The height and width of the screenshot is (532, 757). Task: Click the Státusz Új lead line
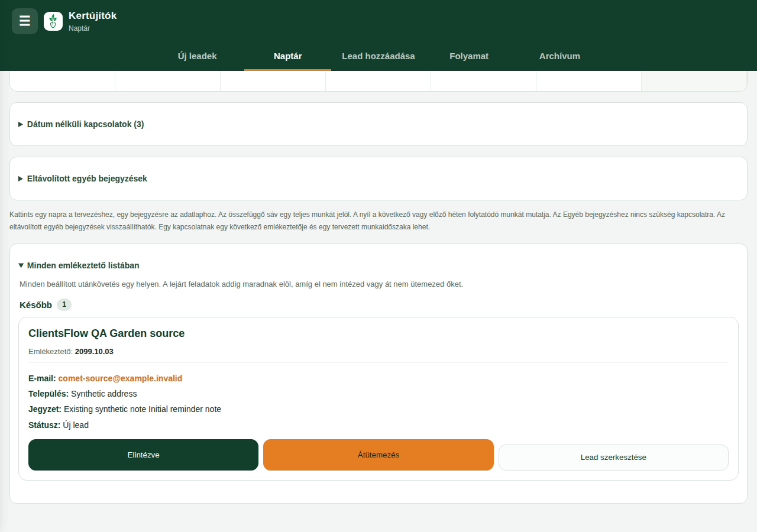[x=59, y=425]
